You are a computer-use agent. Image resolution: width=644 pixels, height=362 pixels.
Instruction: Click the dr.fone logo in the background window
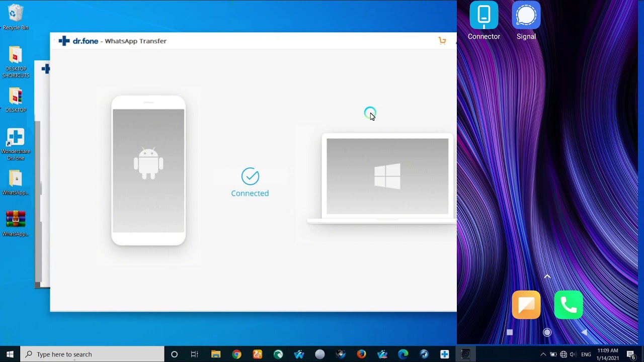coord(46,69)
